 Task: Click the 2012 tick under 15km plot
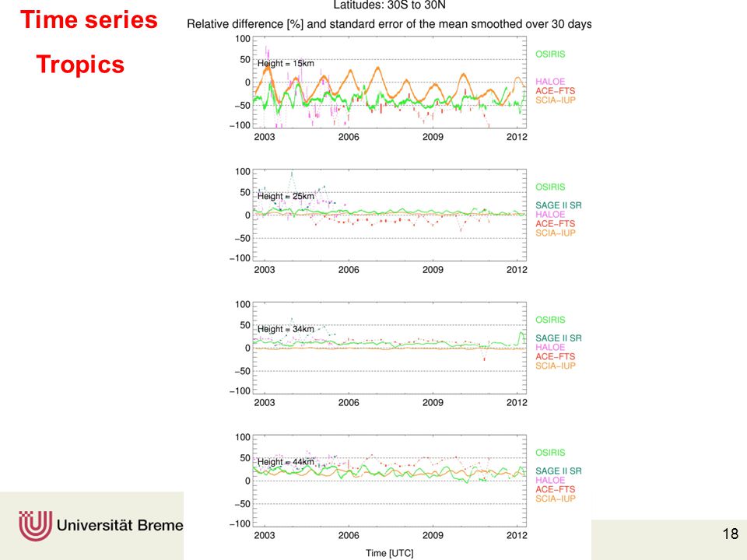tap(517, 137)
